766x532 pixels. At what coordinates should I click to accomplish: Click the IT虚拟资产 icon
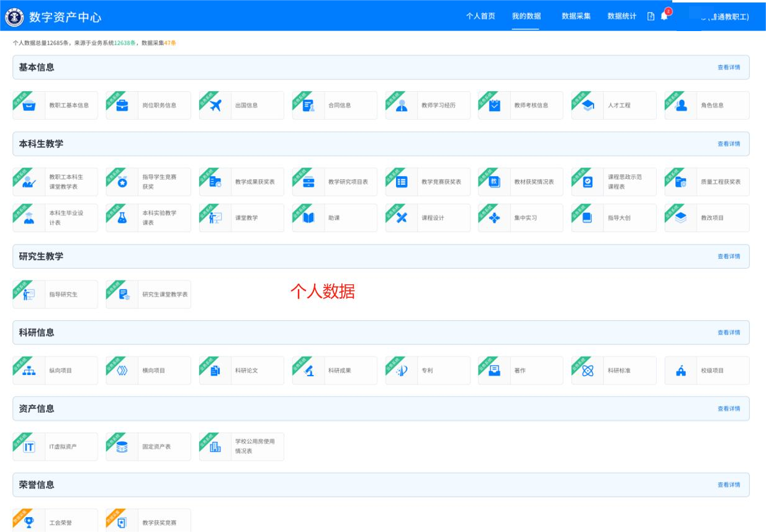click(x=29, y=447)
